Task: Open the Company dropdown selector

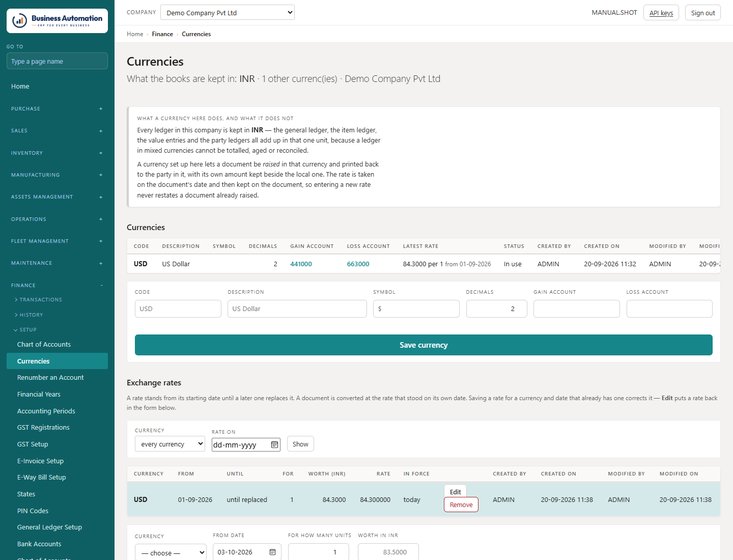Action: click(228, 13)
